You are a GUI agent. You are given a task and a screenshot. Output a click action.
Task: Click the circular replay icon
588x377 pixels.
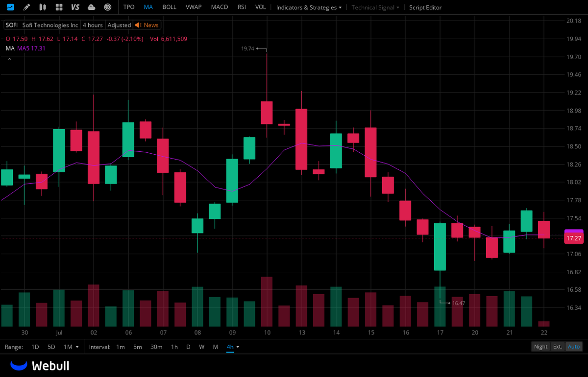[108, 7]
